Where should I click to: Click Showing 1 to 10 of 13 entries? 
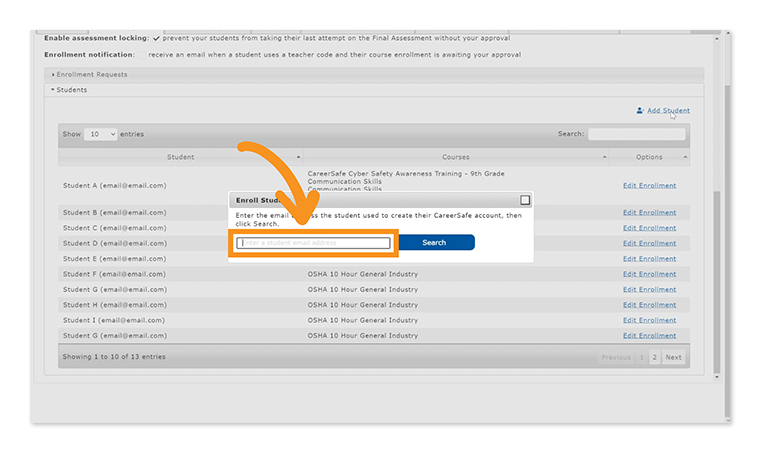pyautogui.click(x=114, y=357)
